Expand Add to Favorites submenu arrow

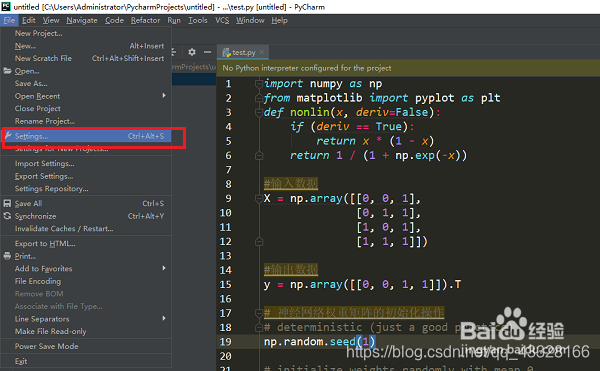click(164, 268)
